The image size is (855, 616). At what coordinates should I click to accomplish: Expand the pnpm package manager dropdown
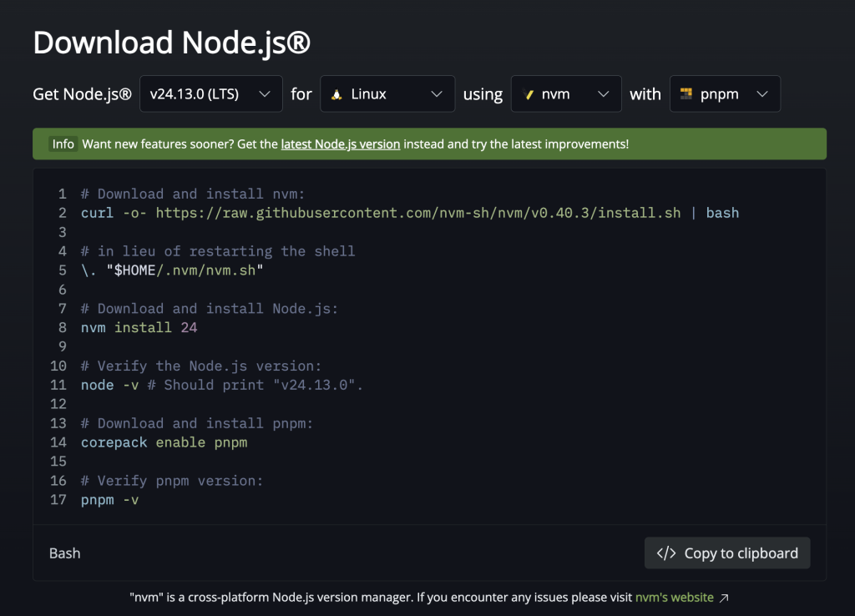point(725,93)
